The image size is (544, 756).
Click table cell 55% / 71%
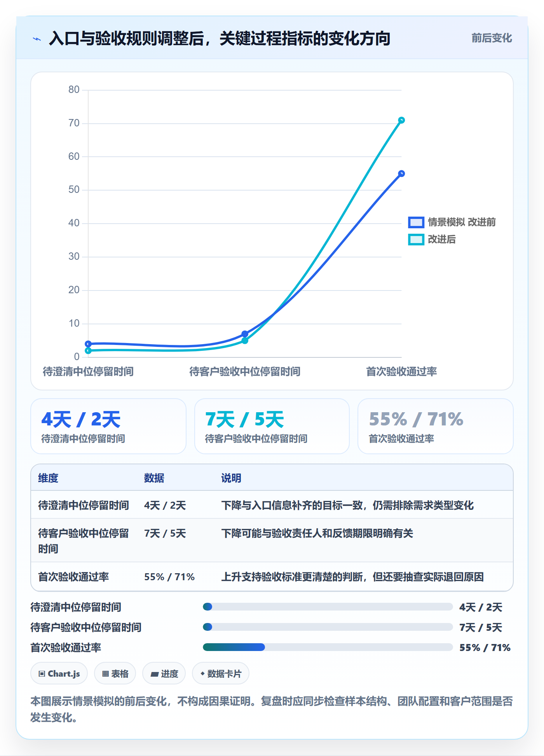pyautogui.click(x=169, y=577)
